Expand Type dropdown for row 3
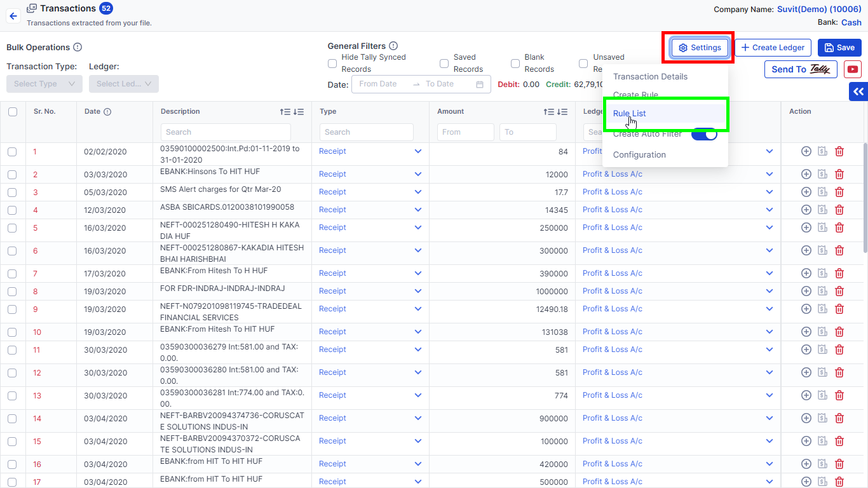 [418, 192]
